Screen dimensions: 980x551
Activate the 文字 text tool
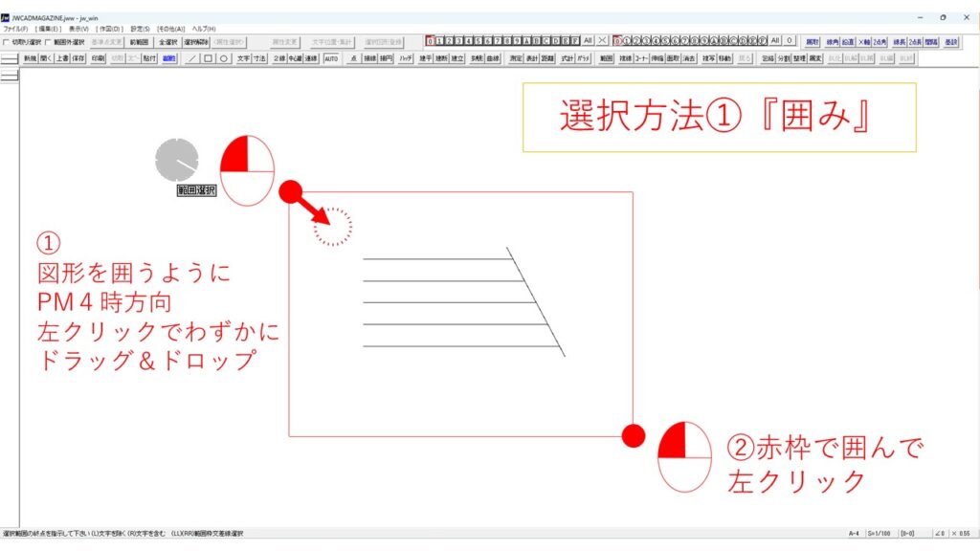pyautogui.click(x=243, y=58)
